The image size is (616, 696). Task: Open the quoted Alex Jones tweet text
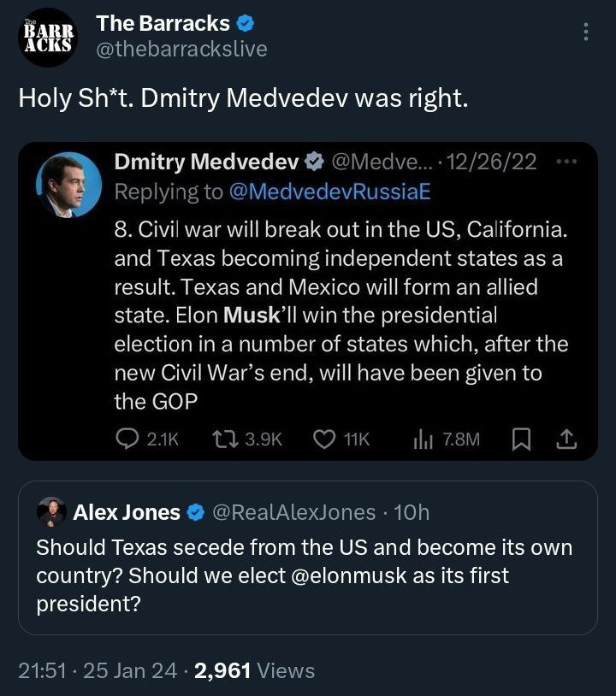point(304,575)
